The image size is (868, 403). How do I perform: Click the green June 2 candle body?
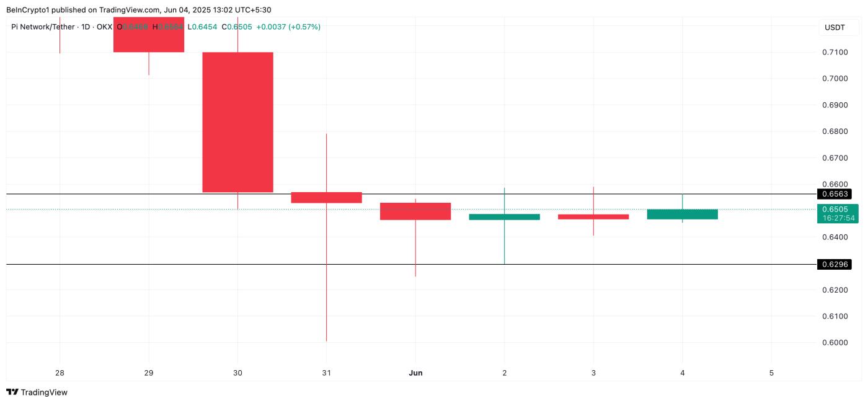pos(504,217)
